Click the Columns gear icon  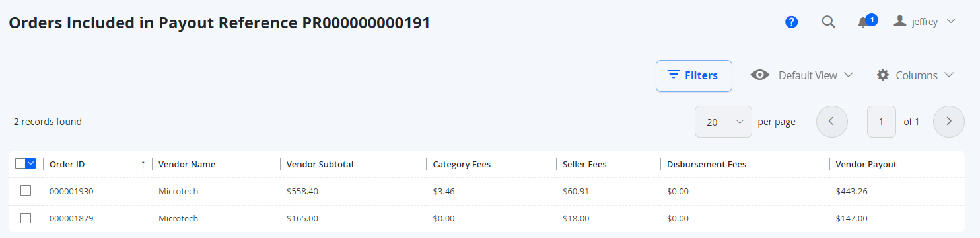(x=883, y=75)
